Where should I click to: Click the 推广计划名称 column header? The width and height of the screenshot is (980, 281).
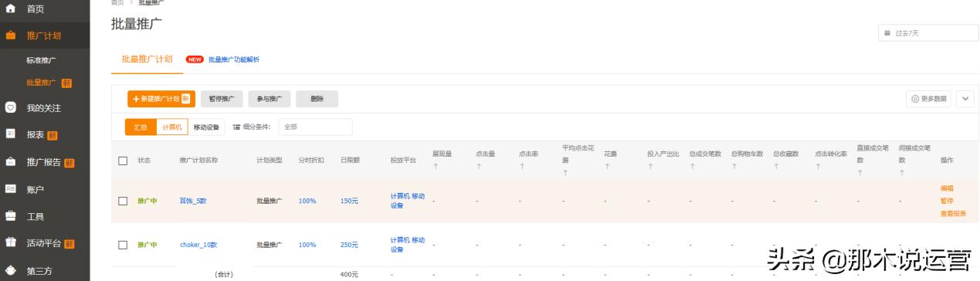click(198, 160)
